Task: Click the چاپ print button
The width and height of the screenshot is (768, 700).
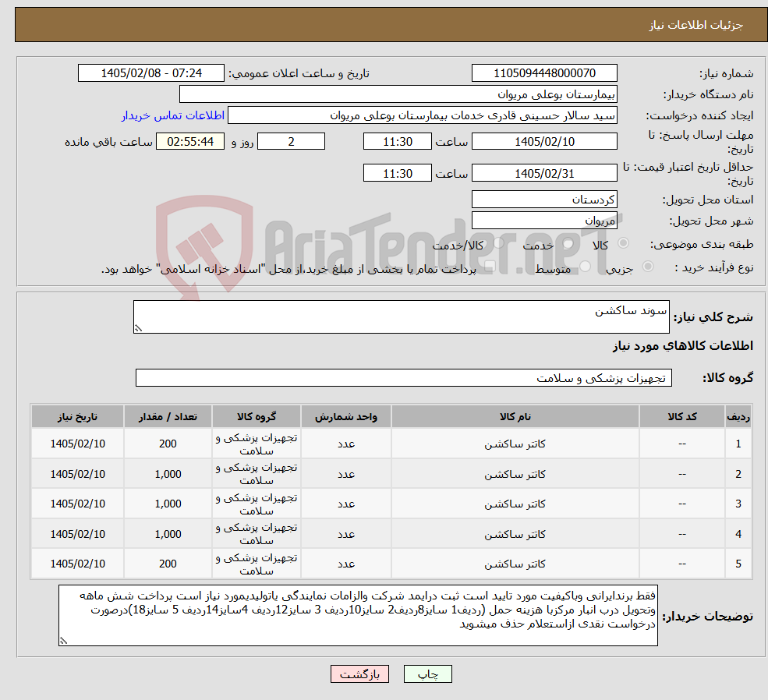Action: click(x=427, y=674)
